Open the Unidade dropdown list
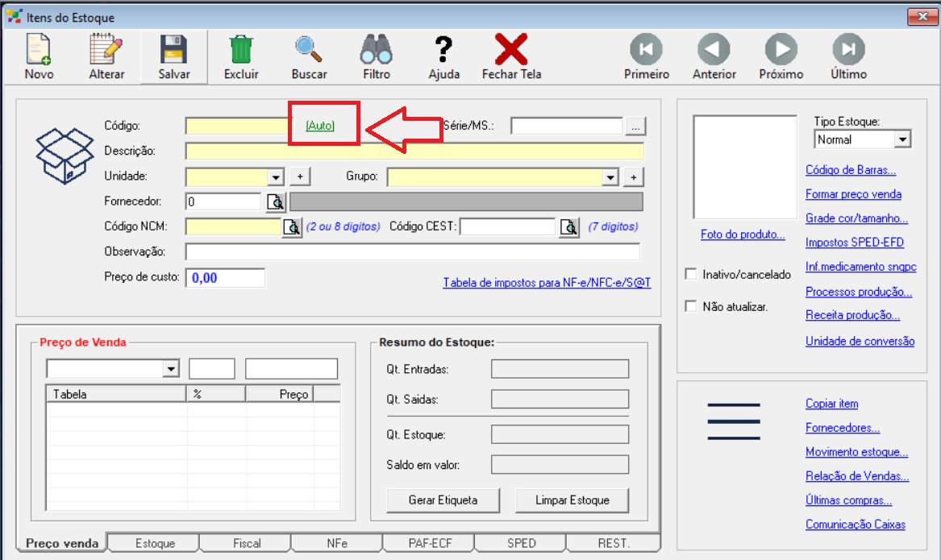The height and width of the screenshot is (560, 941). (276, 176)
